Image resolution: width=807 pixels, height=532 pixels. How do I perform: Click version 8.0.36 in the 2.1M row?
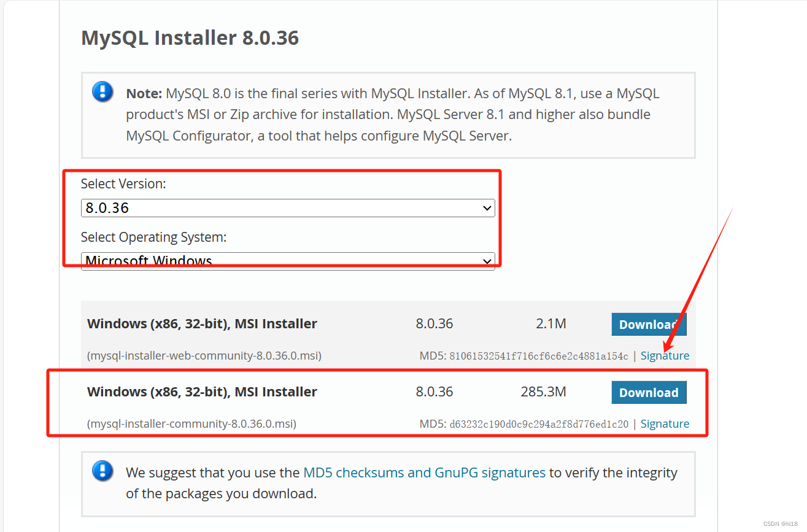click(x=434, y=323)
